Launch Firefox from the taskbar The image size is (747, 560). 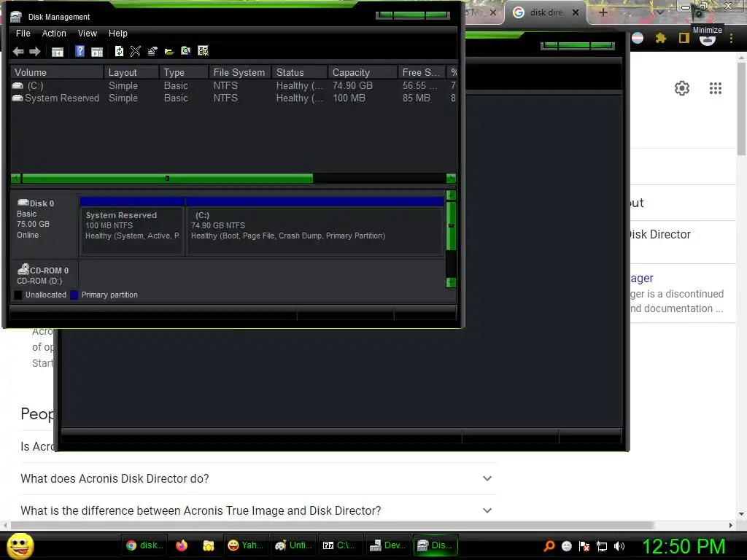182,545
